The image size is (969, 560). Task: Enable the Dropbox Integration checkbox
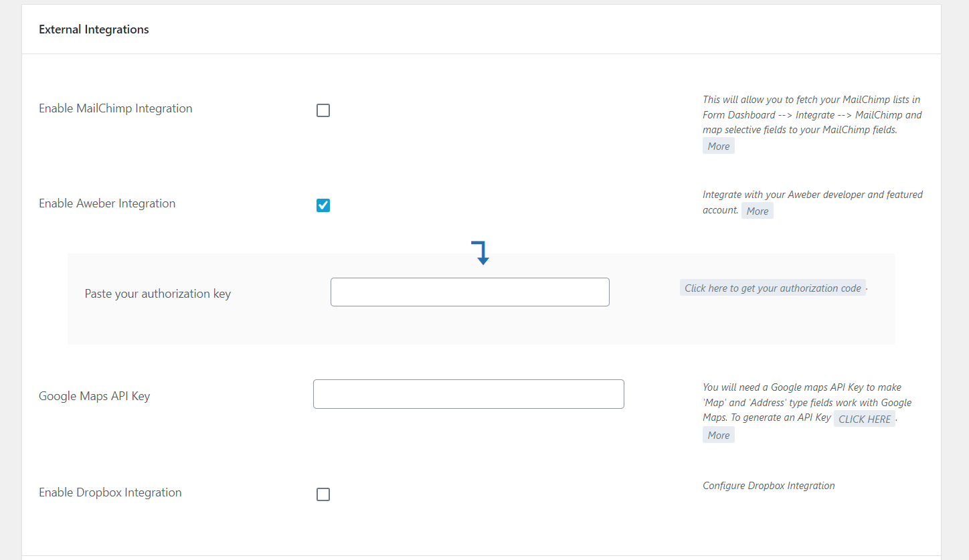click(x=323, y=494)
